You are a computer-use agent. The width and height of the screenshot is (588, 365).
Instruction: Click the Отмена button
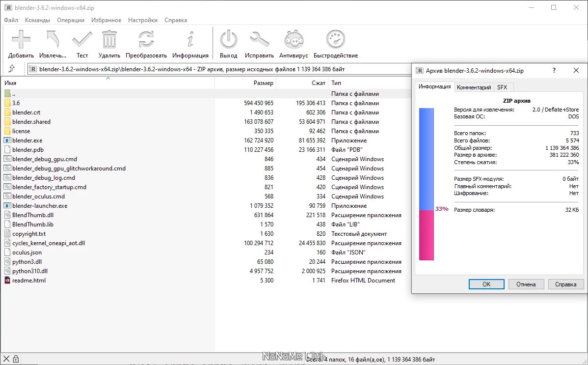coord(526,284)
